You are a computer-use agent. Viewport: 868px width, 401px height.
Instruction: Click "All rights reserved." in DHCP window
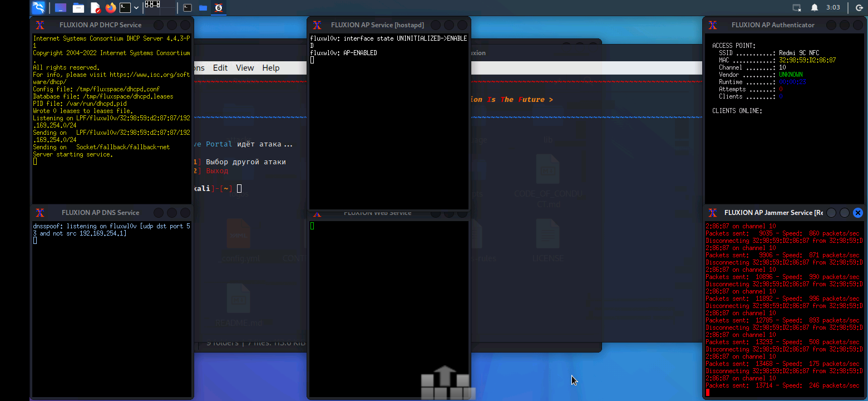click(x=66, y=67)
